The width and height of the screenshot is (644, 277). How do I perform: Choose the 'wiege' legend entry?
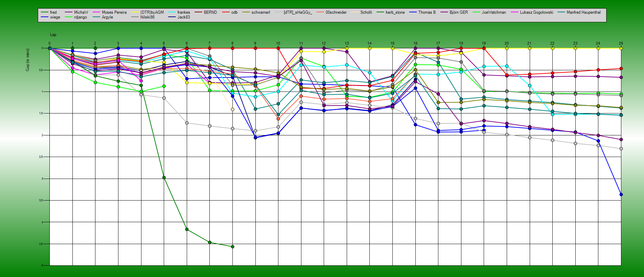(x=55, y=17)
